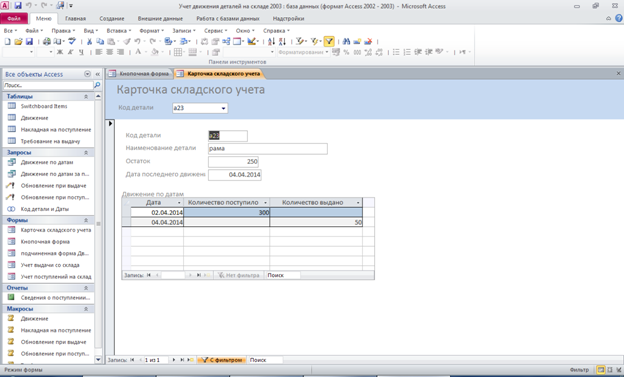Switch to Работа с базами данных tab
Screen dimensions: 624x377
tap(228, 18)
